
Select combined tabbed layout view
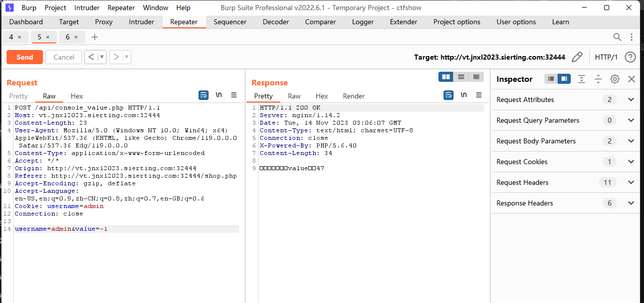coord(476,77)
